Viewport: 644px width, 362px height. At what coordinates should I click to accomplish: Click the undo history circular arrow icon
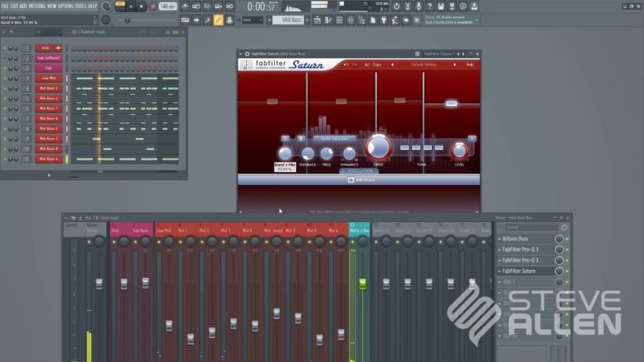click(396, 6)
